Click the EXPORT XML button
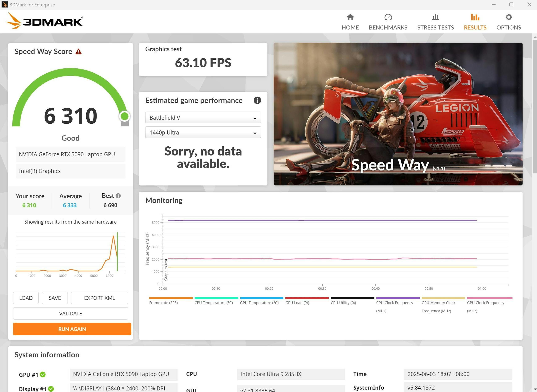537x392 pixels. [99, 298]
